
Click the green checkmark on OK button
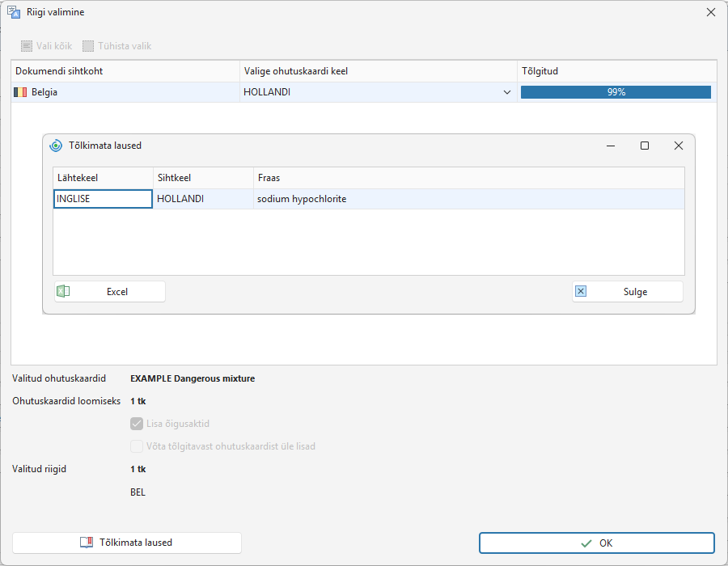point(586,543)
